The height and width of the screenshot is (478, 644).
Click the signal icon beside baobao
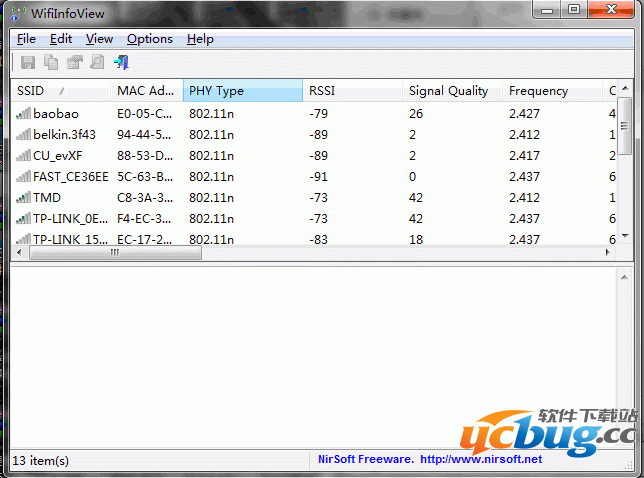23,113
